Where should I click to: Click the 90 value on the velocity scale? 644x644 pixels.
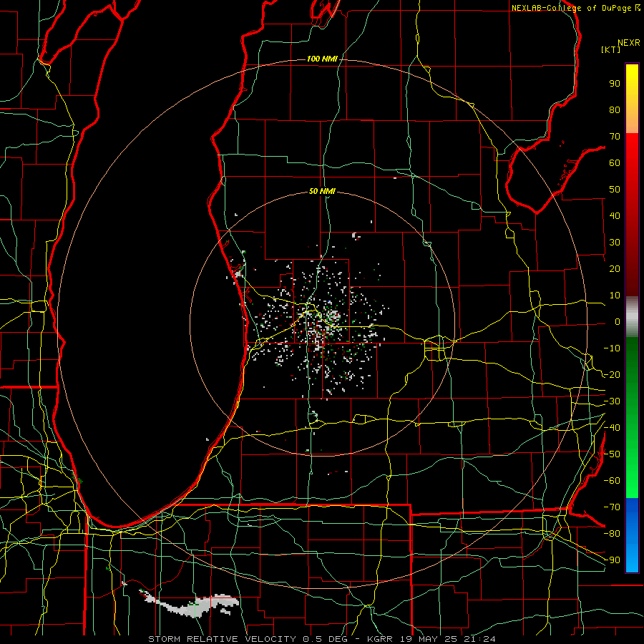(x=615, y=84)
